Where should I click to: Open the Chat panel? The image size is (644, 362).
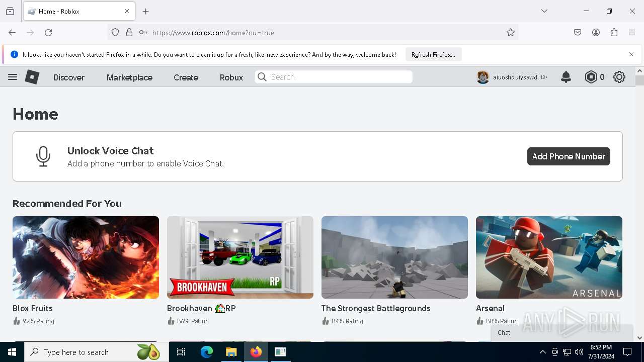[x=562, y=333]
